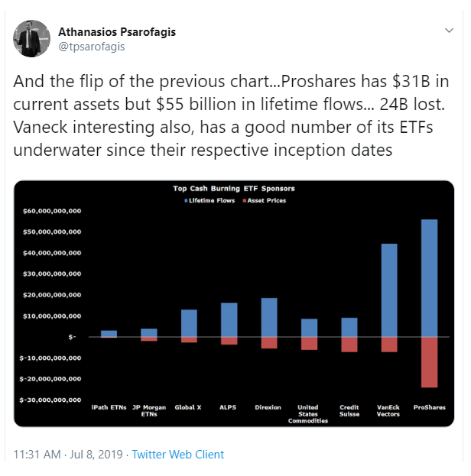Screen dimensions: 471x476
Task: Click the United States Commodities axis label
Action: tap(308, 414)
